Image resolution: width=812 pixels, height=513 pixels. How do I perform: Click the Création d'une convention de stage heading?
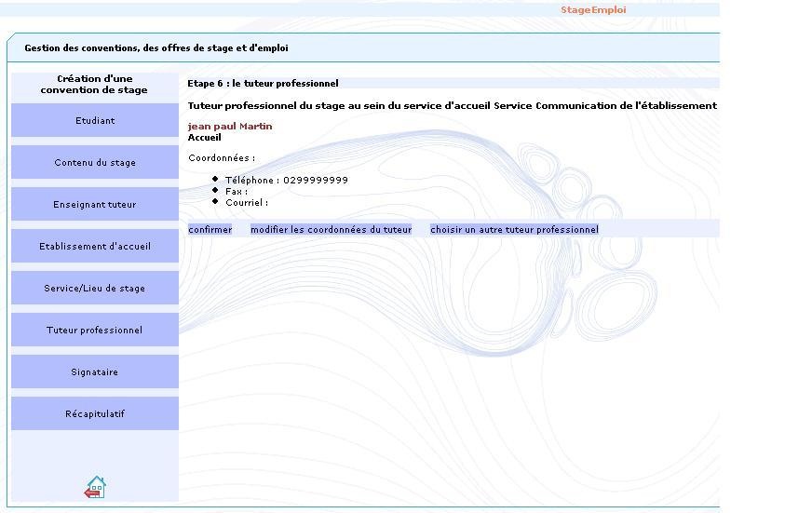tap(94, 85)
